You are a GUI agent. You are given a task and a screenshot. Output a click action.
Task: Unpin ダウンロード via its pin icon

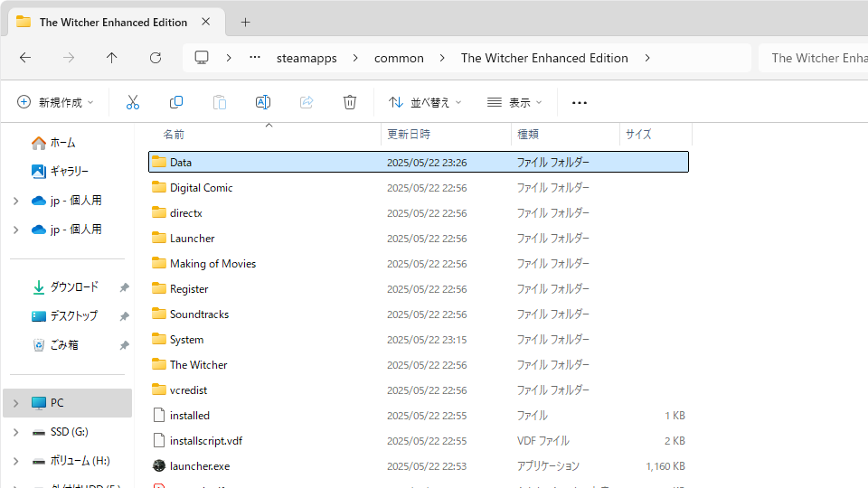124,287
